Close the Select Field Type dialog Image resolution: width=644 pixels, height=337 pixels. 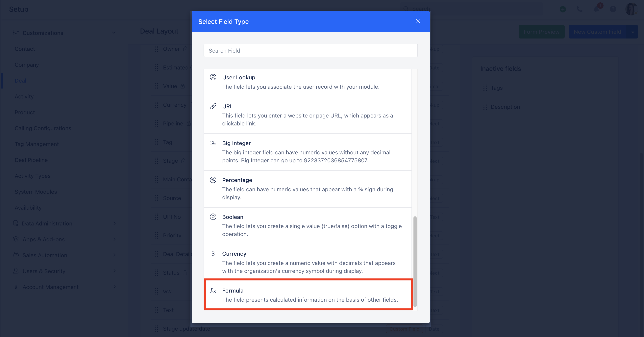pyautogui.click(x=418, y=21)
